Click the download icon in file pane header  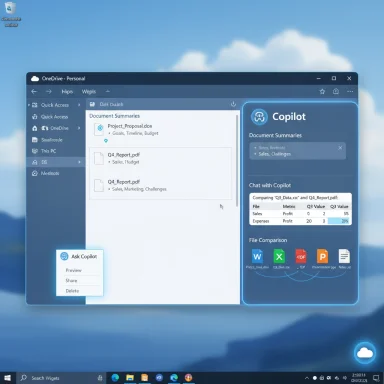(x=233, y=104)
